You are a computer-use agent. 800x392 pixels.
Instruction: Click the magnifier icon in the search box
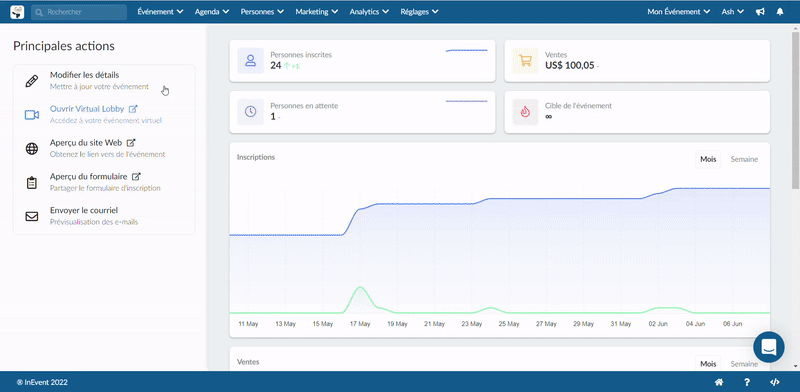(x=39, y=12)
